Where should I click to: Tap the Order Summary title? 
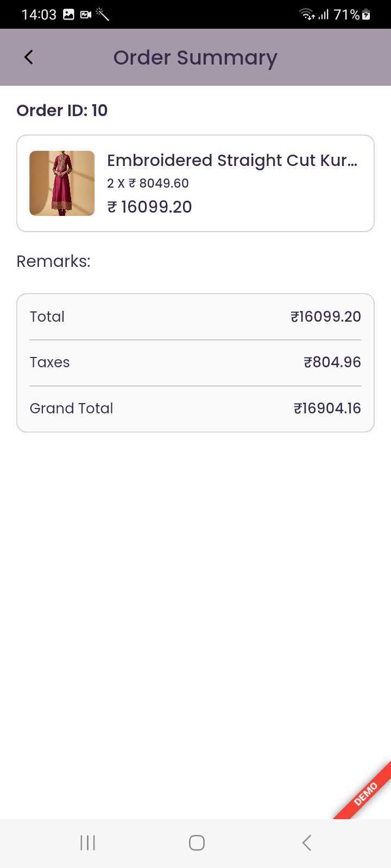(x=195, y=58)
